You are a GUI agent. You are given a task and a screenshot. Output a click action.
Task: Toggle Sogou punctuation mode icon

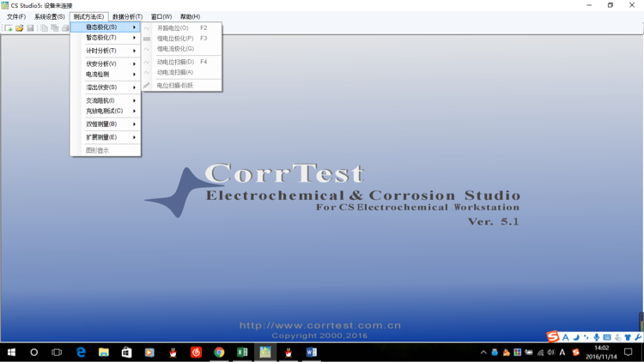tap(586, 337)
